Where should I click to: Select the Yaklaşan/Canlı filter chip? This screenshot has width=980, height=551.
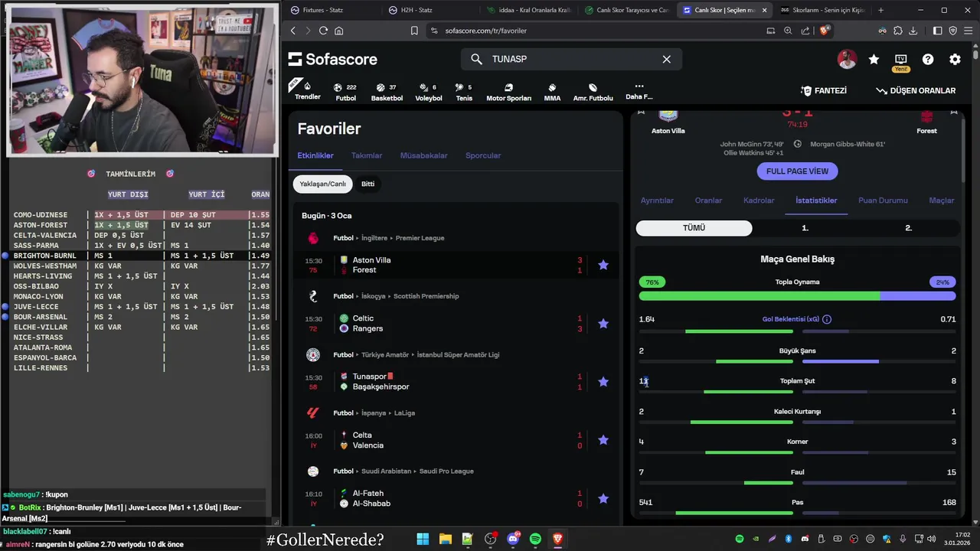(322, 184)
